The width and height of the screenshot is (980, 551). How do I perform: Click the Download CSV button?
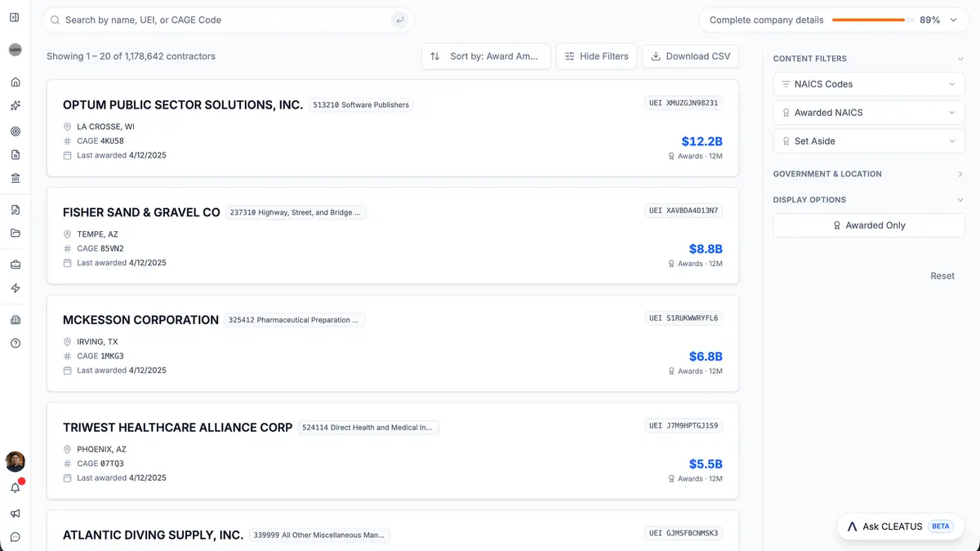pos(690,56)
